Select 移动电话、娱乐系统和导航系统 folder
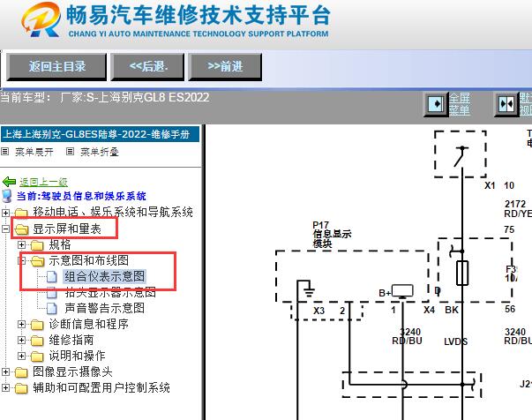 tap(113, 212)
